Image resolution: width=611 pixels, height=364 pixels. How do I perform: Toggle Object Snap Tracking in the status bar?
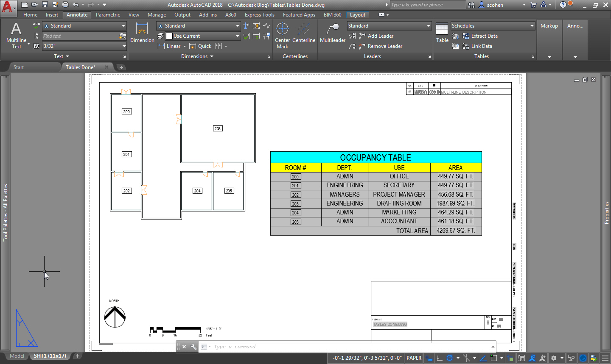point(482,358)
